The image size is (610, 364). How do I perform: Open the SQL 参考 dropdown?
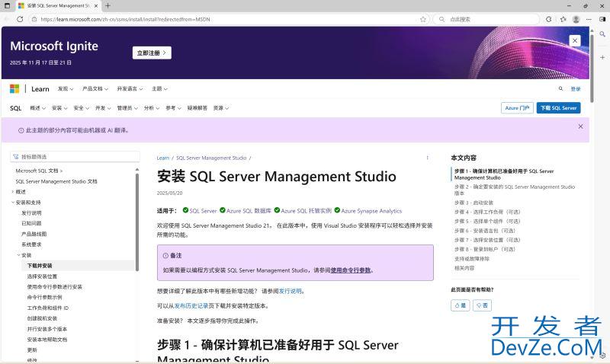[x=174, y=108]
